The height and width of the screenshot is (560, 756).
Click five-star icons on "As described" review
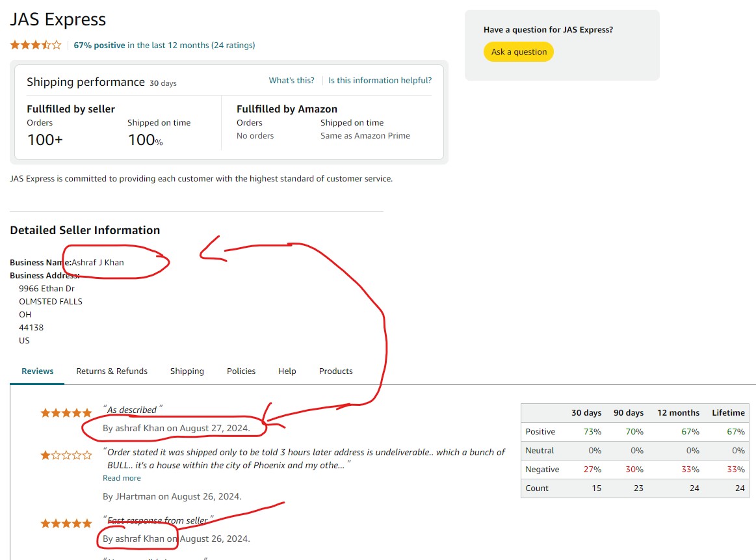[x=66, y=413]
